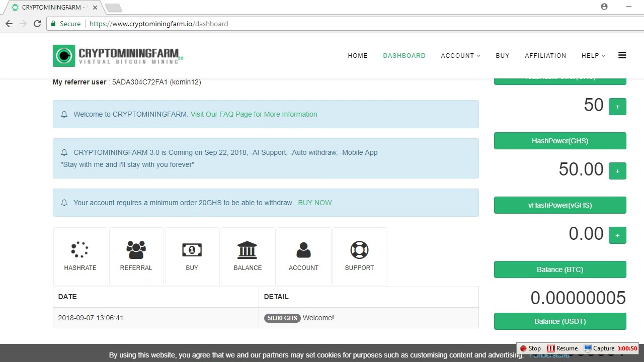The height and width of the screenshot is (362, 644).
Task: Click the Balance (USDT) green button
Action: coord(560,321)
